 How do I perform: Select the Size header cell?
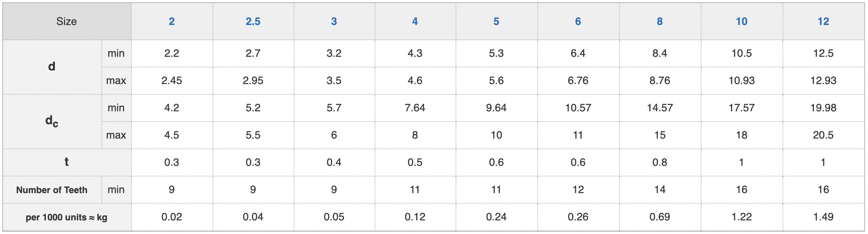pos(67,22)
